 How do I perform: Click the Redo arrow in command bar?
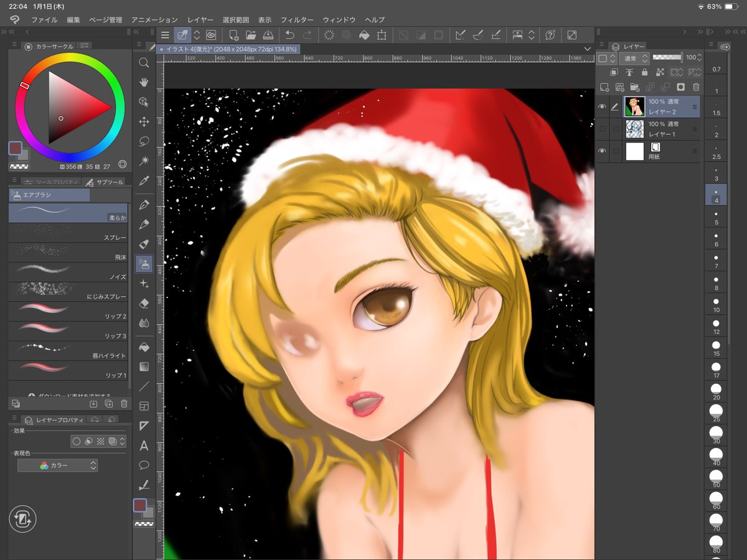(307, 35)
